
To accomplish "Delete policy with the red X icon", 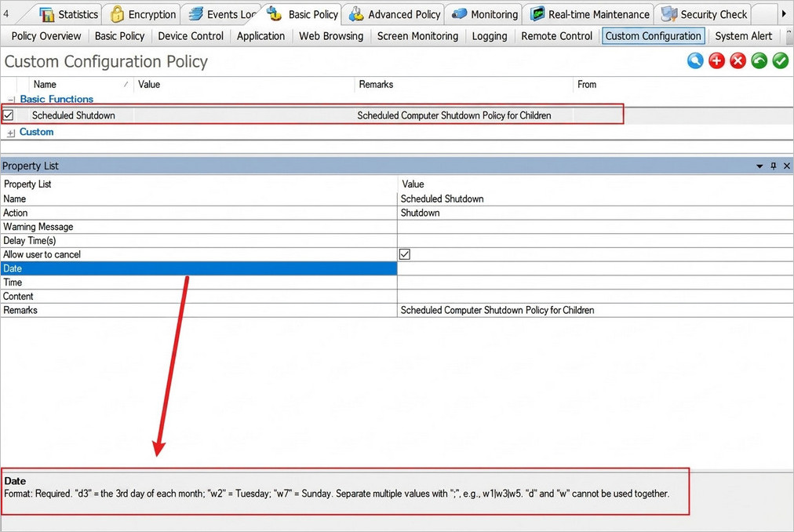I will pyautogui.click(x=738, y=60).
